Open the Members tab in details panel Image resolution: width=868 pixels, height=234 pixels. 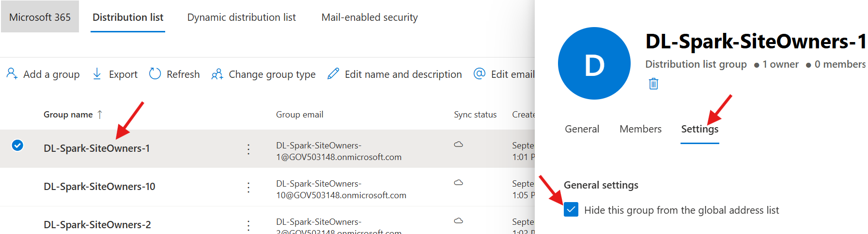(640, 129)
